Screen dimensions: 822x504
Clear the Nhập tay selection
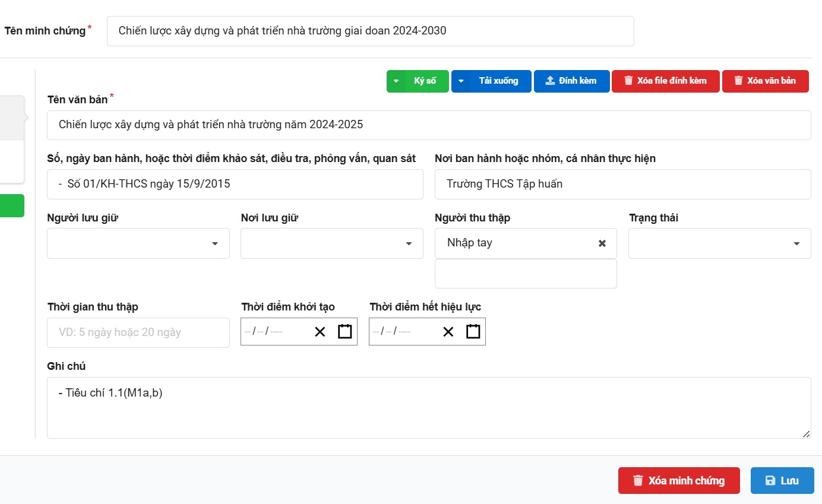[602, 243]
